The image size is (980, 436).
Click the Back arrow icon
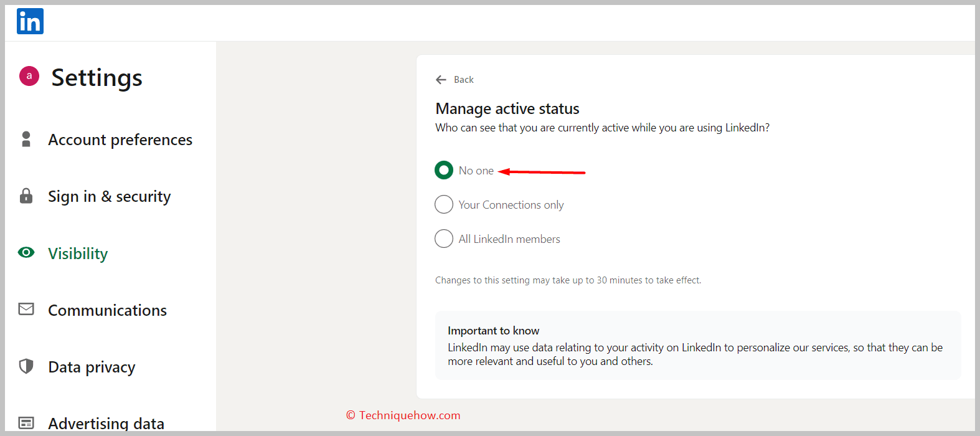pos(441,80)
